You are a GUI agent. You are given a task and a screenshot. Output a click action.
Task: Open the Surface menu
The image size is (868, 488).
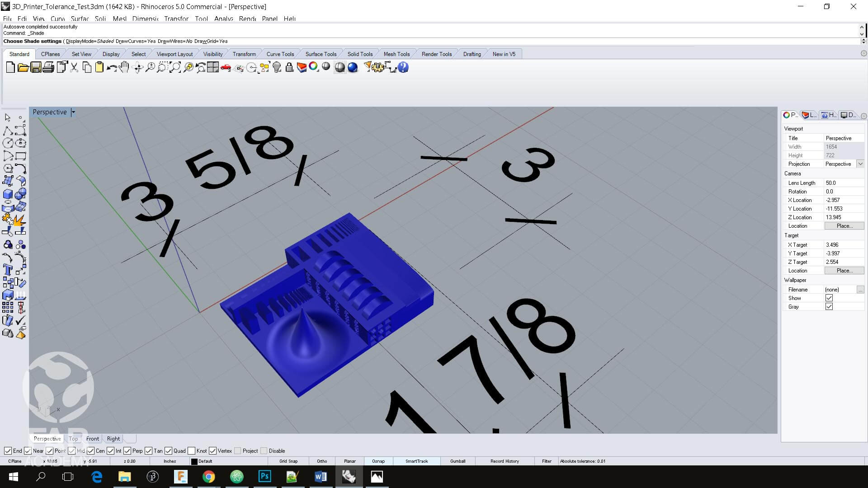click(80, 19)
